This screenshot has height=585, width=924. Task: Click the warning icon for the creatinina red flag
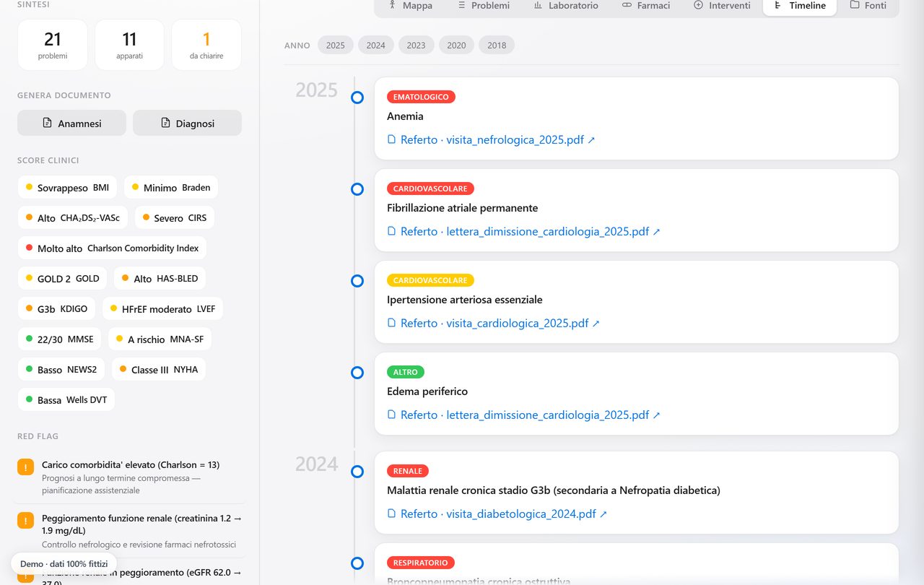(x=25, y=520)
